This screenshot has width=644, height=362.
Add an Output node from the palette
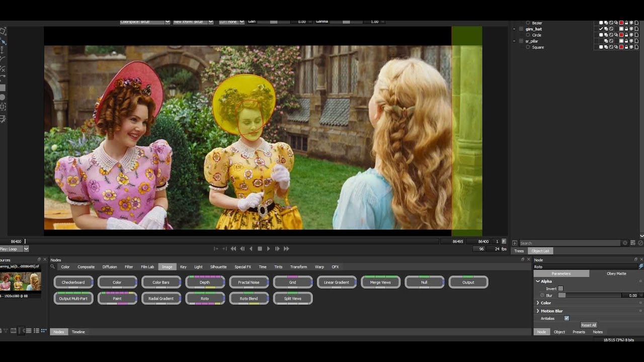[x=468, y=283]
